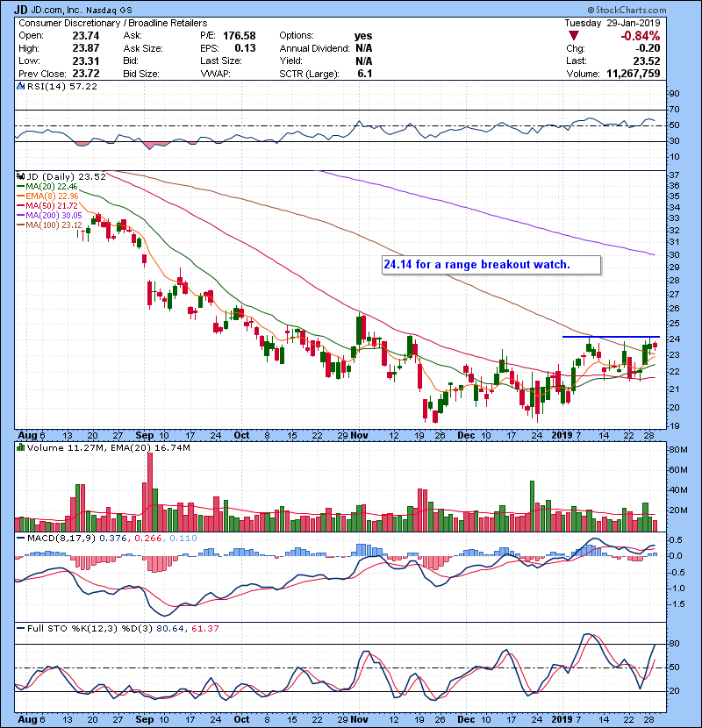Image resolution: width=702 pixels, height=728 pixels.
Task: Select the MA(20) green legend entry
Action: tap(44, 186)
